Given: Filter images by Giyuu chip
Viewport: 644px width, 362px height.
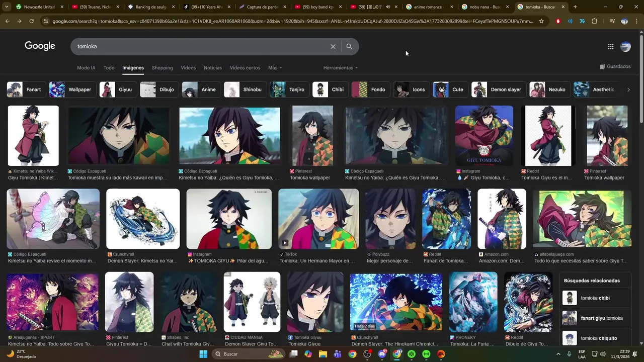Looking at the screenshot, I should [x=118, y=89].
